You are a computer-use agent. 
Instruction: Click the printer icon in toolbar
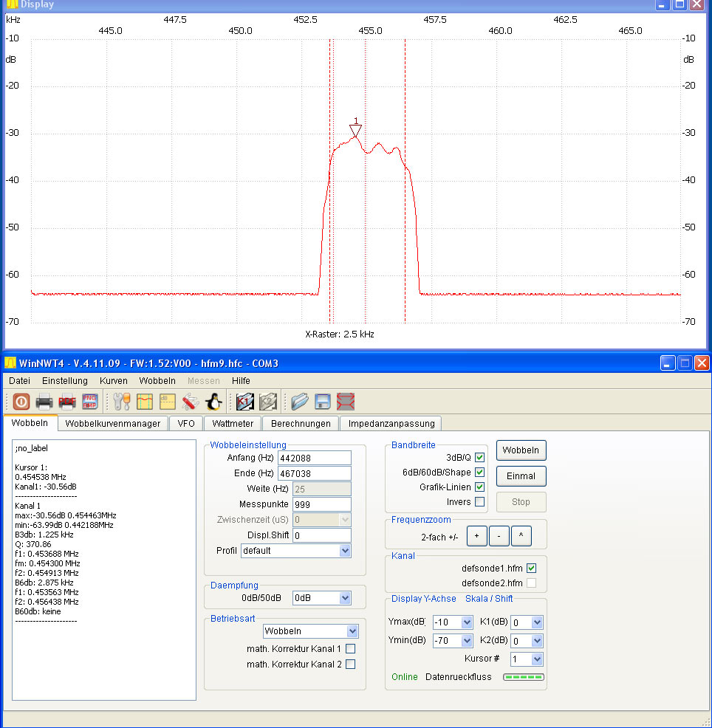click(44, 402)
